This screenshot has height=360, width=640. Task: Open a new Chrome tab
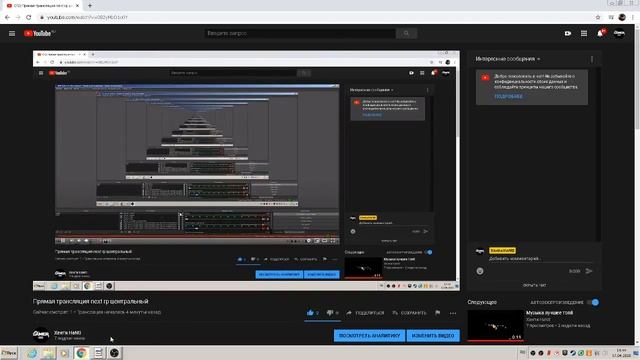coord(90,6)
